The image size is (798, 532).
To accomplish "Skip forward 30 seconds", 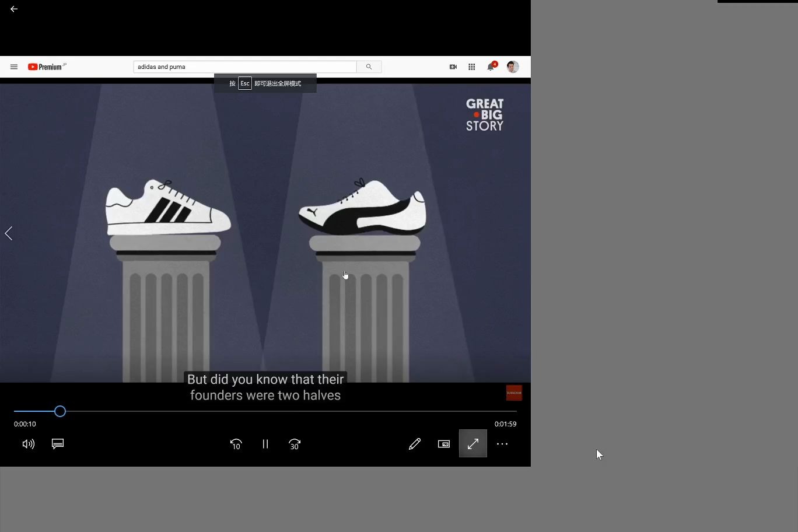I will point(295,444).
